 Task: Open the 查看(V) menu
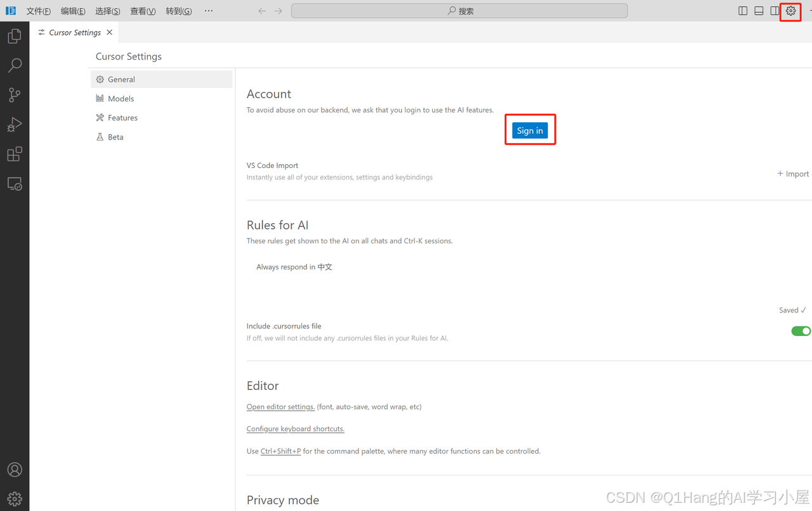pyautogui.click(x=143, y=11)
